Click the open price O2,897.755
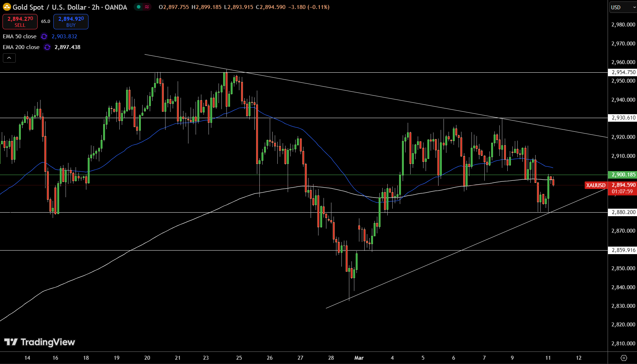The height and width of the screenshot is (364, 637). click(174, 7)
